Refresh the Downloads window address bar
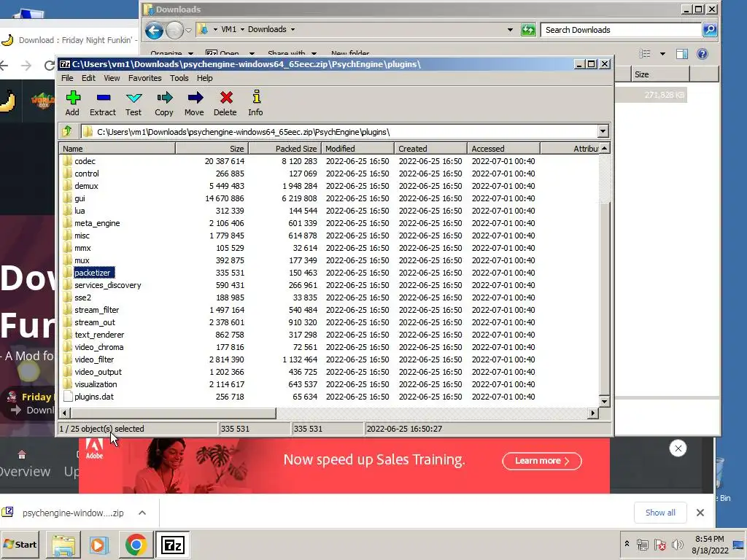 [x=528, y=29]
